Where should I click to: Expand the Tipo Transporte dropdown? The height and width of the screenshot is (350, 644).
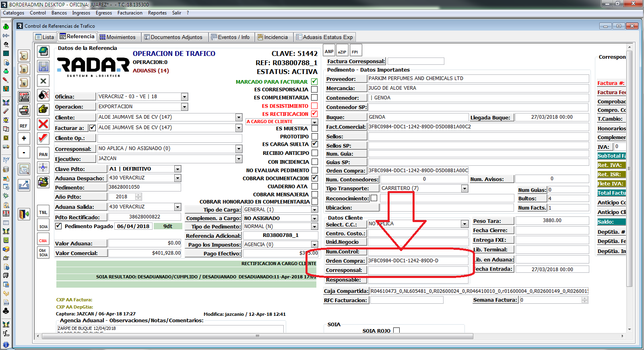click(x=464, y=189)
